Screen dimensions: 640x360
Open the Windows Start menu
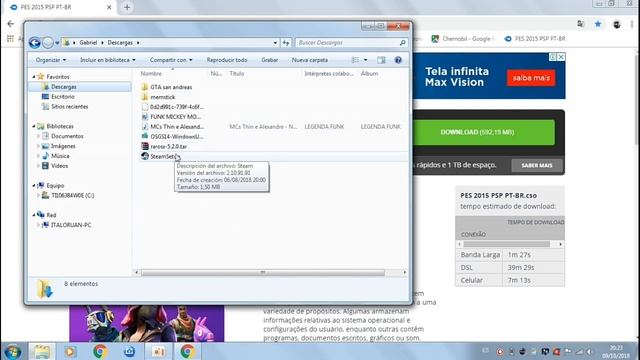(x=13, y=351)
